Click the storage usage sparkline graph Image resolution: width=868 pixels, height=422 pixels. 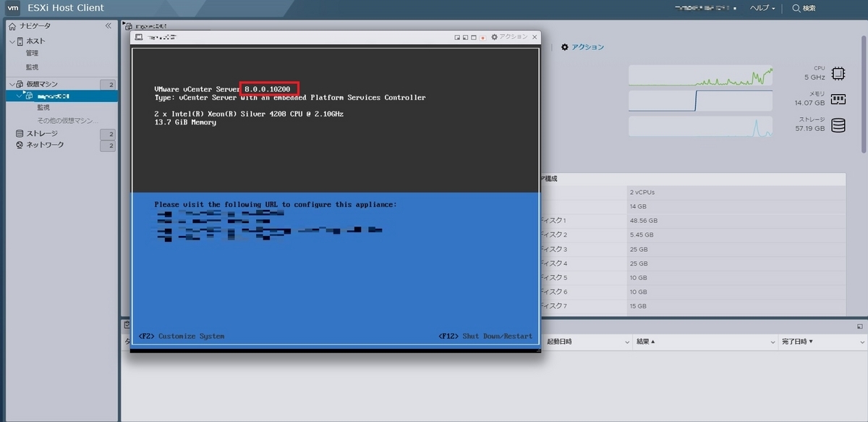700,126
